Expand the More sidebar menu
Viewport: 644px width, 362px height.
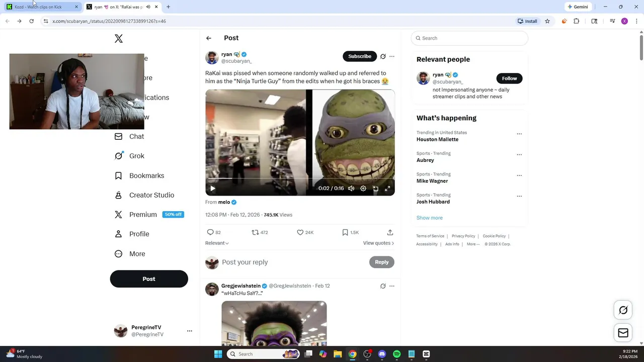click(x=130, y=254)
